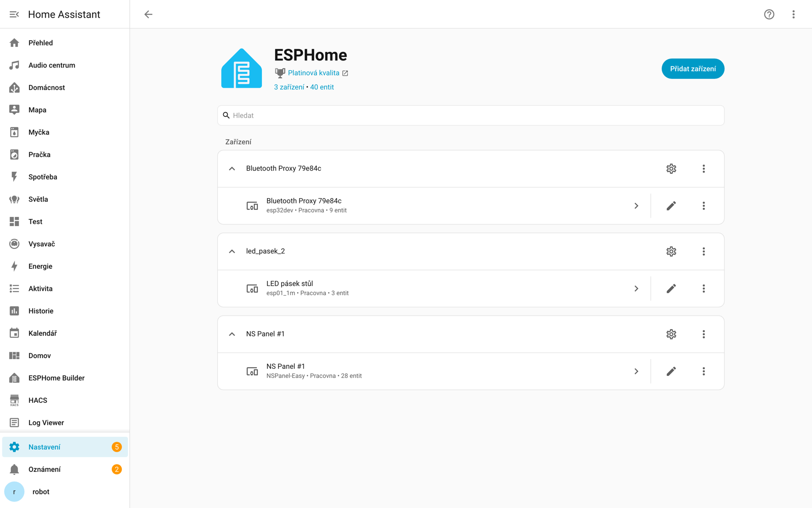Screen dimensions: 812x508
Task: Open the top-right overflow menu
Action: point(794,14)
